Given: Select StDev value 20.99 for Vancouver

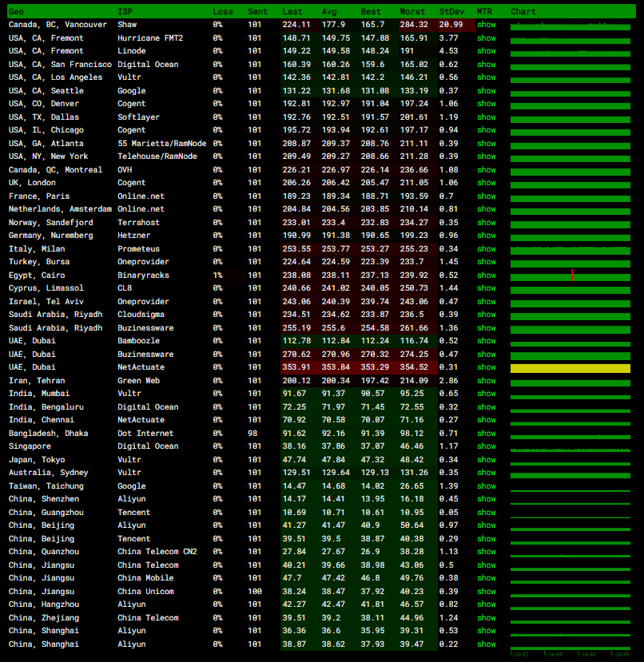Looking at the screenshot, I should pos(451,25).
